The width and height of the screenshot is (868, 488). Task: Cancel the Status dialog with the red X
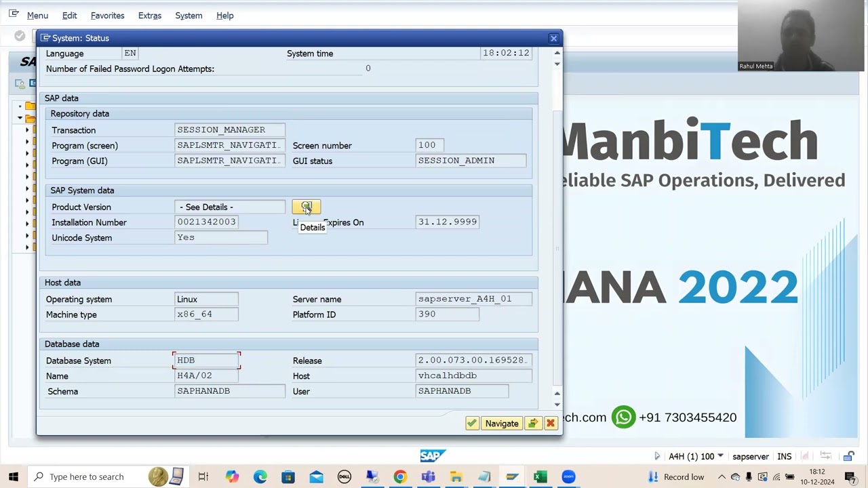(x=551, y=424)
